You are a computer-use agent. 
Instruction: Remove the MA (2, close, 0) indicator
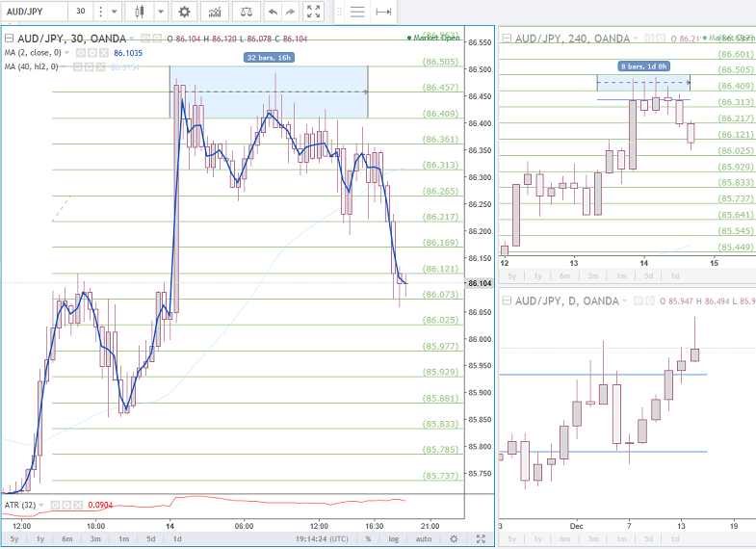point(104,53)
